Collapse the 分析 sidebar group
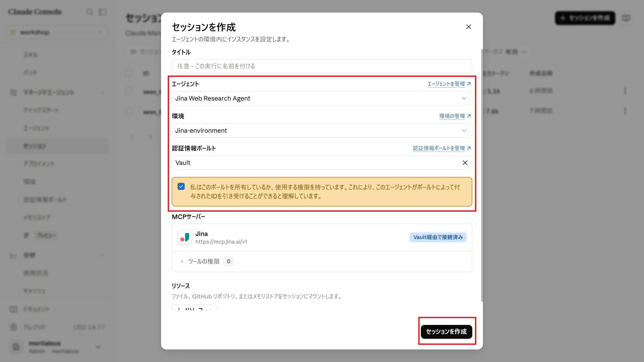Screen dimensions: 644x362 click(x=102, y=255)
